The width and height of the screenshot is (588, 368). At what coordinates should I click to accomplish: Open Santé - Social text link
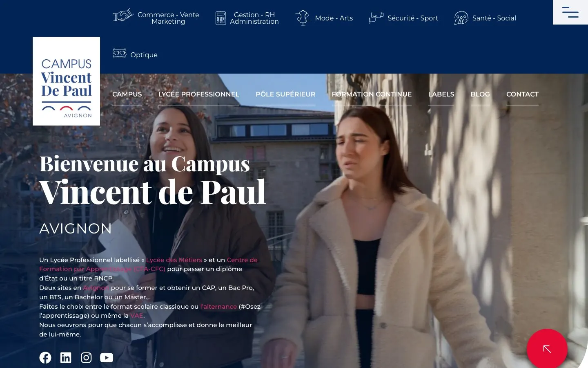click(494, 18)
